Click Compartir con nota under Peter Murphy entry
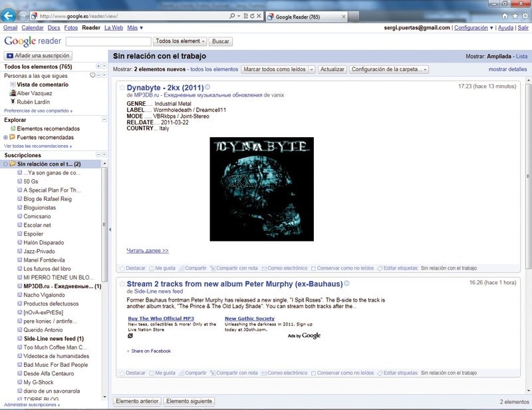The height and width of the screenshot is (410, 532). click(x=234, y=373)
